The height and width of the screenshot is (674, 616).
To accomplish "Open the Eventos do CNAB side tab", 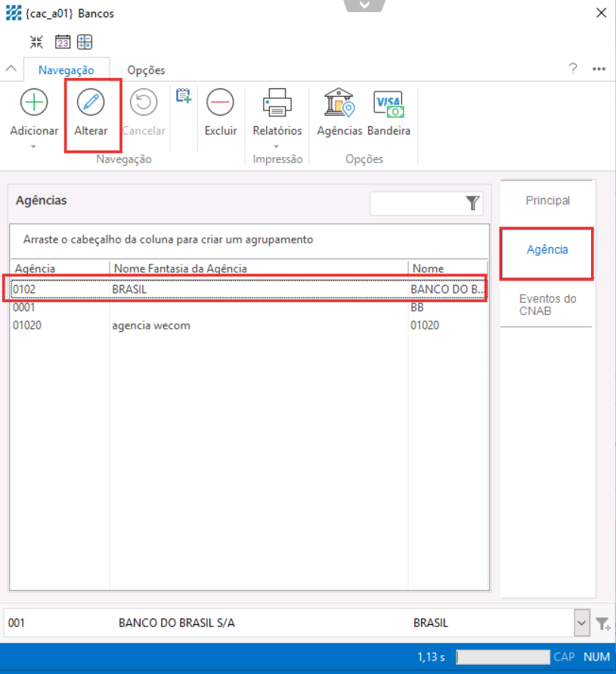I will point(546,305).
